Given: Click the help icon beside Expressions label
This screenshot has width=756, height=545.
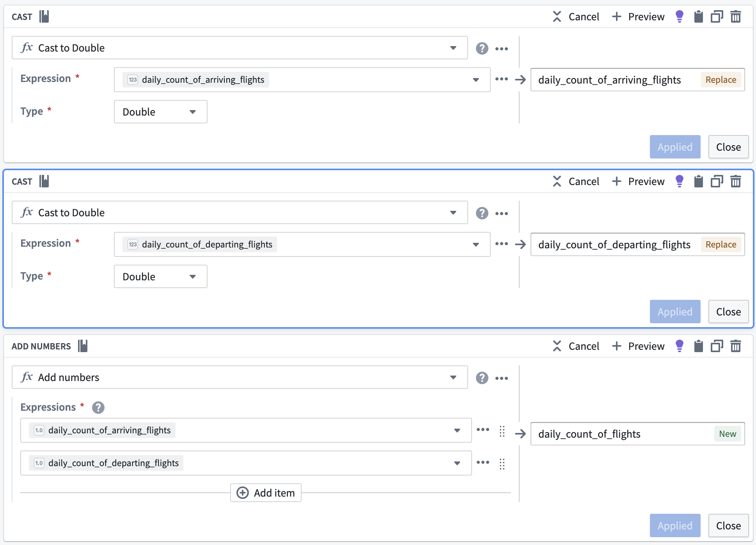Looking at the screenshot, I should 98,408.
